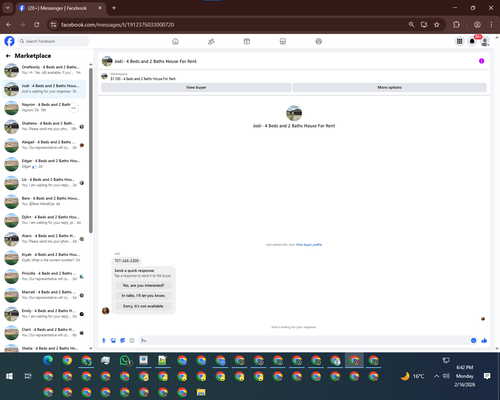Open Emily's Marketplace conversation
Image resolution: width=500 pixels, height=400 pixels.
point(44,314)
